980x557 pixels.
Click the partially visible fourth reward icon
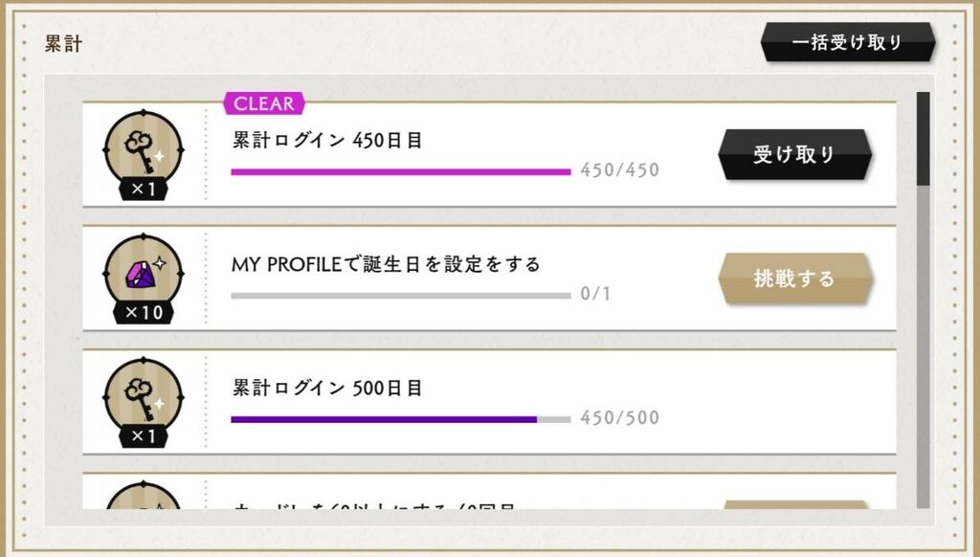(x=144, y=495)
